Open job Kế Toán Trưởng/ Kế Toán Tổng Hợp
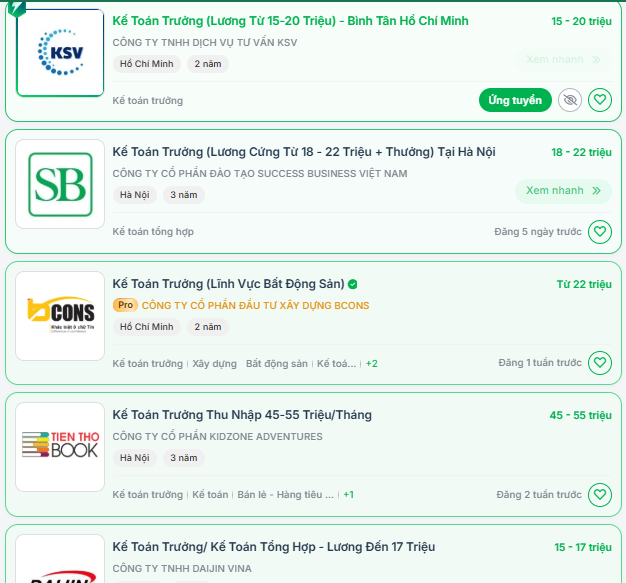The width and height of the screenshot is (626, 583). (x=273, y=546)
